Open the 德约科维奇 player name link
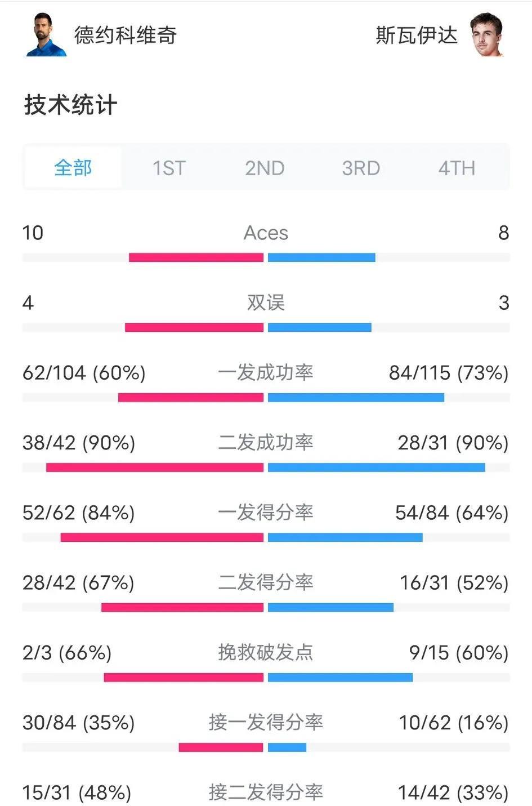 [126, 35]
